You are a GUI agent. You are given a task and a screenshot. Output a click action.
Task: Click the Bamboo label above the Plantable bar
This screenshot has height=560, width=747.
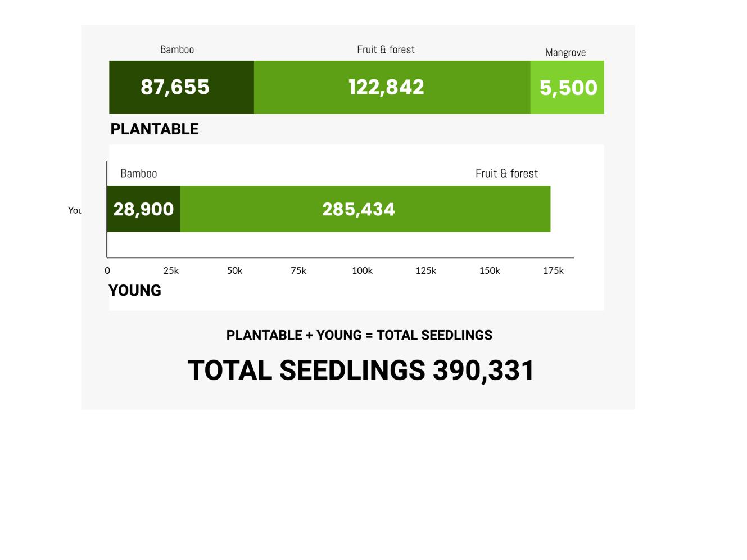(177, 49)
